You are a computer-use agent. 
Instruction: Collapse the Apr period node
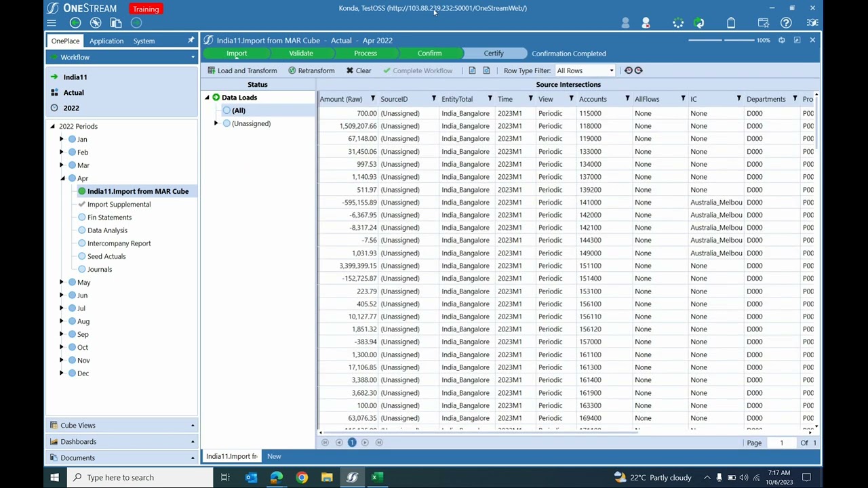(62, 178)
